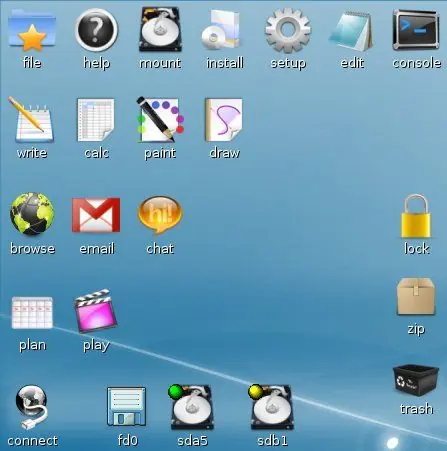Launch the edit notepad icon
The height and width of the screenshot is (451, 447).
pos(351,31)
